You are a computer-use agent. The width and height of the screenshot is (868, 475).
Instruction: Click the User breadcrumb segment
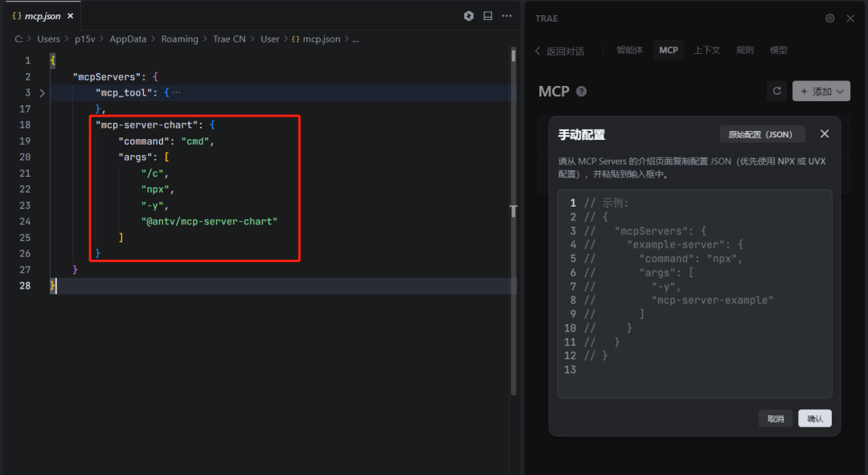(270, 39)
